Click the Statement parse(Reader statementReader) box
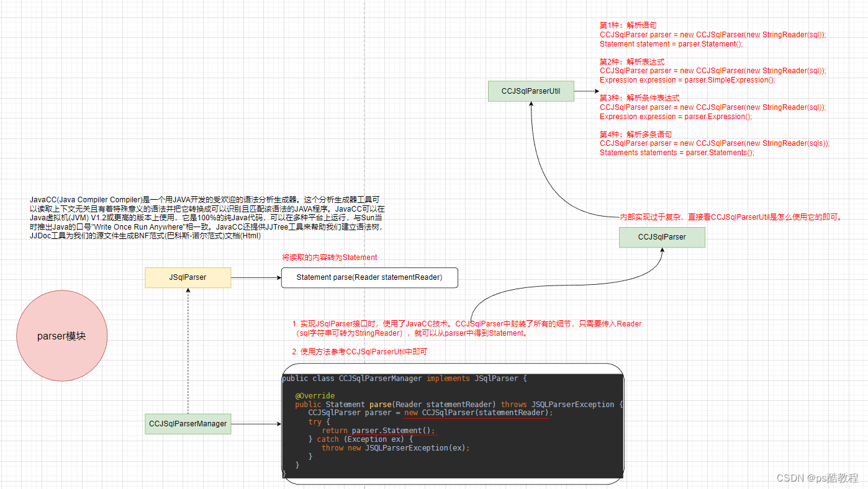The height and width of the screenshot is (489, 868). coord(369,277)
